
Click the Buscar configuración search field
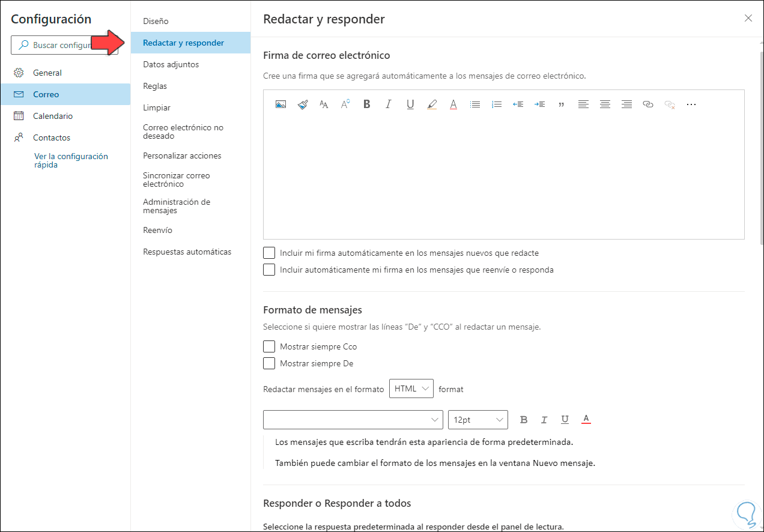click(x=64, y=45)
